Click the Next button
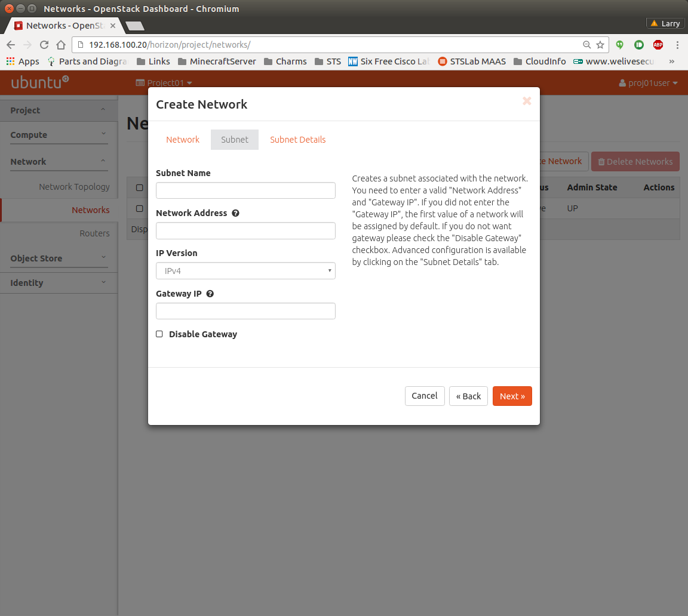This screenshot has height=616, width=688. click(512, 396)
